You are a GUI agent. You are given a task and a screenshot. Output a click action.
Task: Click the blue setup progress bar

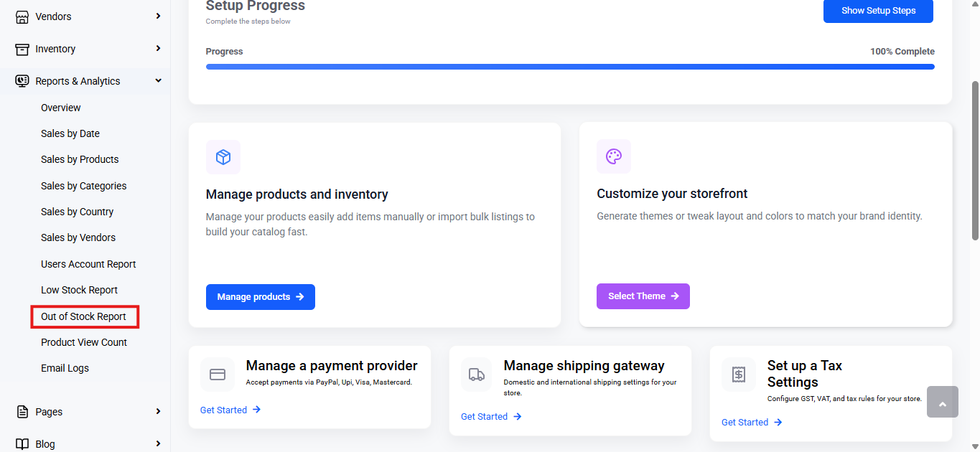[x=570, y=67]
